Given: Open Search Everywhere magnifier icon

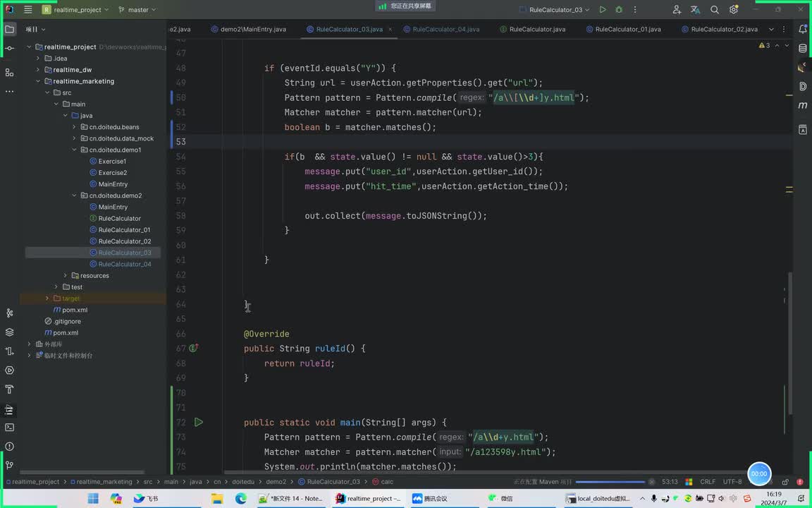Looking at the screenshot, I should point(715,10).
